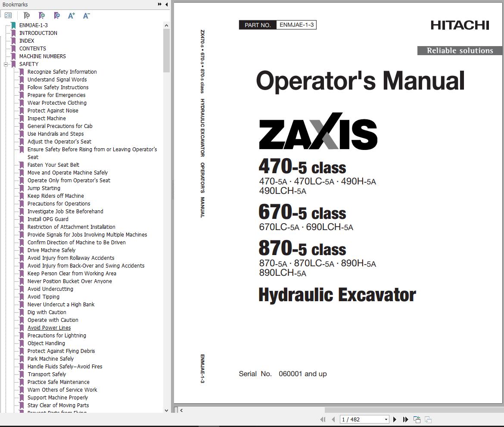Go to next page arrow

[x=395, y=419]
